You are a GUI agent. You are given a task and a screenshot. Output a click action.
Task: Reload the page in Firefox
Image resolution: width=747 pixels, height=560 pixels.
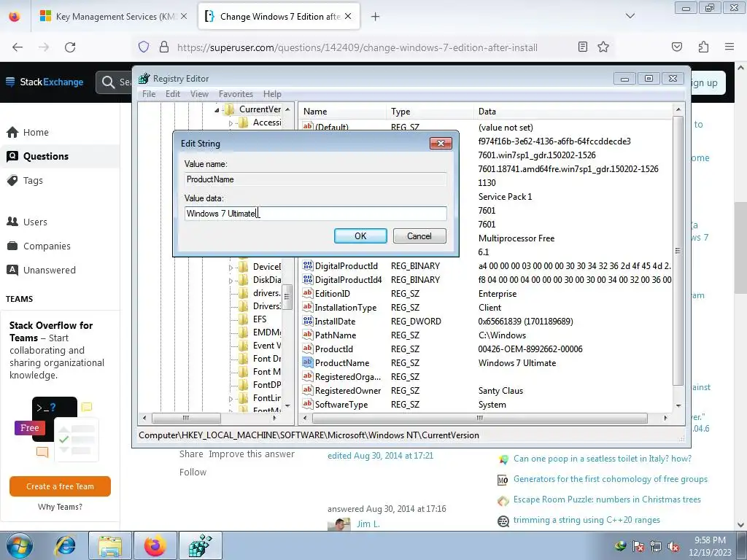[70, 47]
